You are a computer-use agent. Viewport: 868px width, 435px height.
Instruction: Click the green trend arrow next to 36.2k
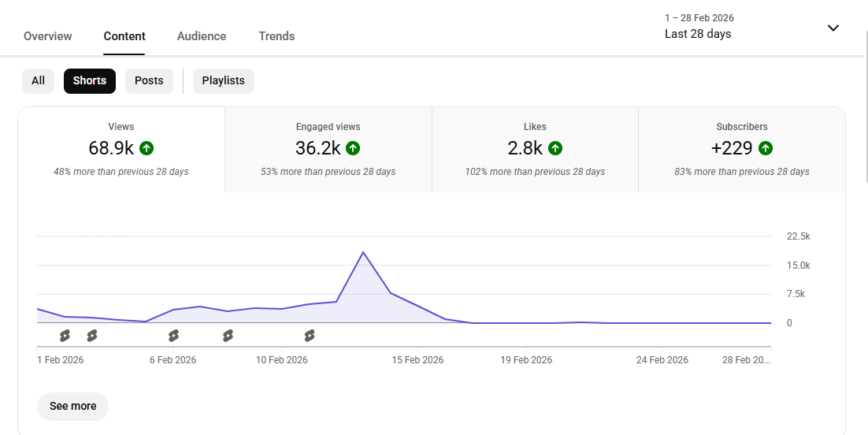(353, 148)
